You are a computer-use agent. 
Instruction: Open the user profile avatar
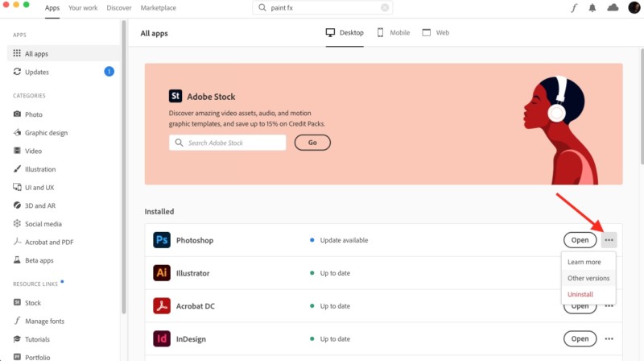(x=634, y=8)
